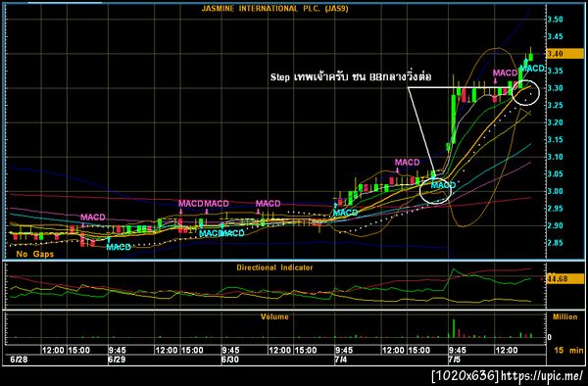Click the 2.90 price axis label
The width and height of the screenshot is (588, 386).
tap(555, 225)
